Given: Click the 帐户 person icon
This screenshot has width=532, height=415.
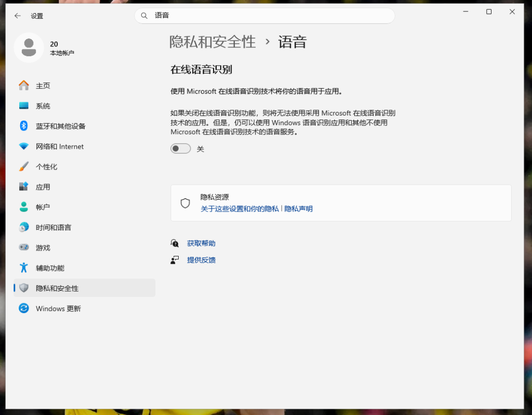Looking at the screenshot, I should pyautogui.click(x=24, y=207).
